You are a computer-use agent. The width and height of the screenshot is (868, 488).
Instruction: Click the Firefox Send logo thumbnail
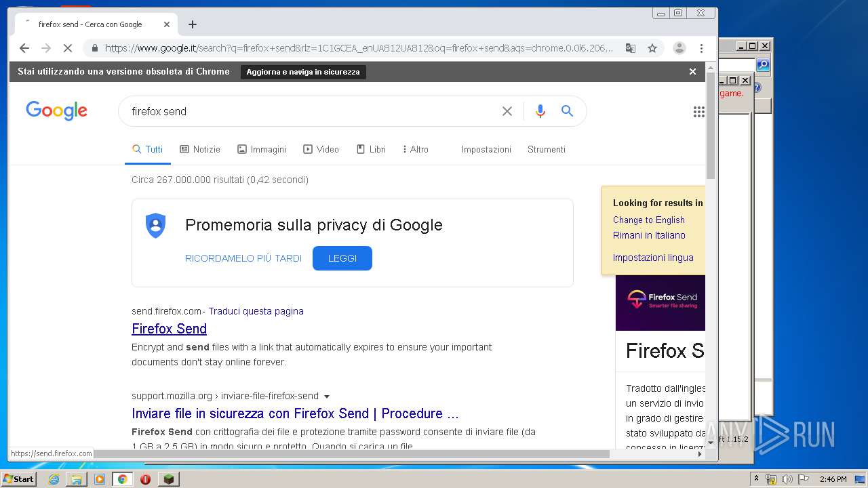[660, 302]
